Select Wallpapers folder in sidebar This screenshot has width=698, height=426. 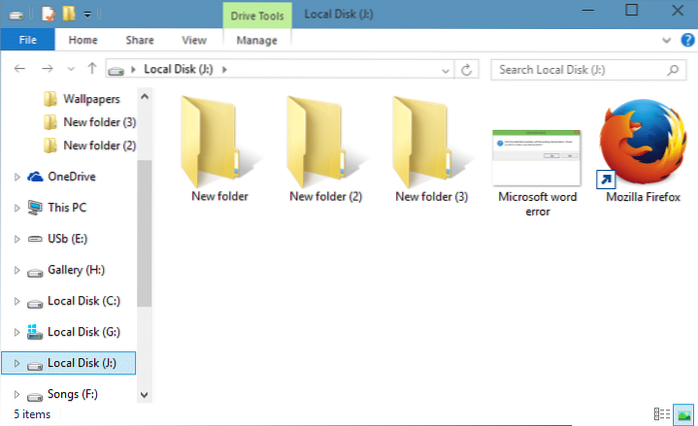(90, 99)
